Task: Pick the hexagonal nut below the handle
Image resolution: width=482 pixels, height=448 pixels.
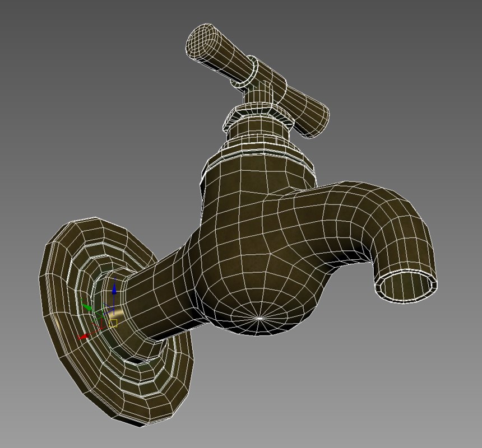Action: [258, 116]
